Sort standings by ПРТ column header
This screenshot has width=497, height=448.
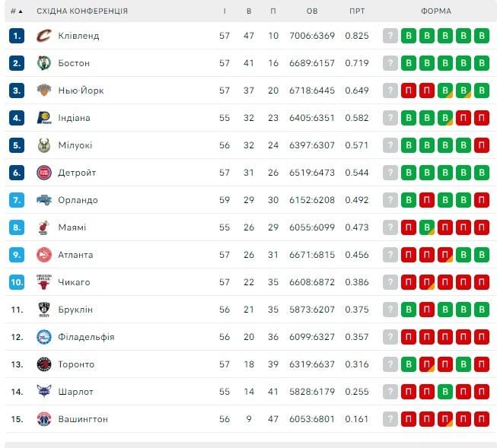tap(356, 11)
